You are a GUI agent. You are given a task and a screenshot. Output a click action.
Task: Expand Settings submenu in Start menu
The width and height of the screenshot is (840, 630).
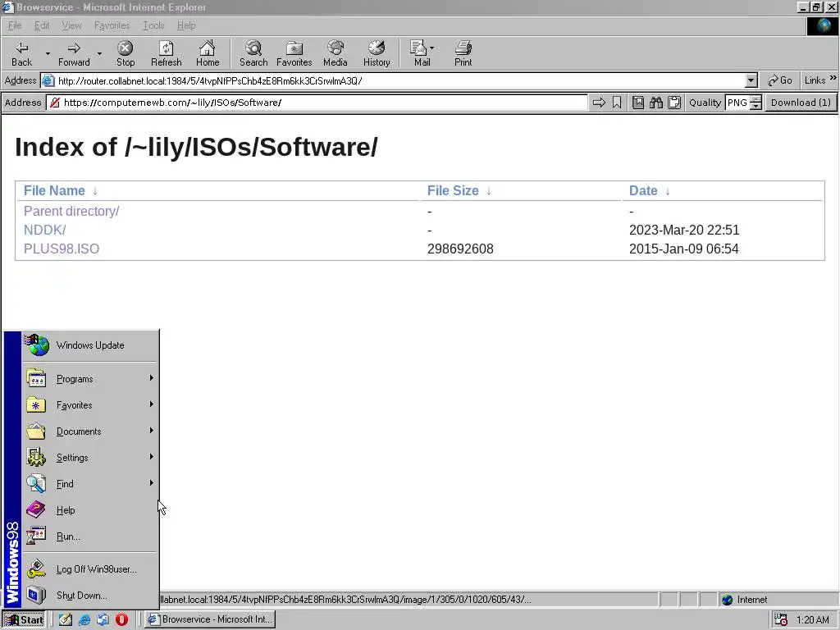point(90,458)
